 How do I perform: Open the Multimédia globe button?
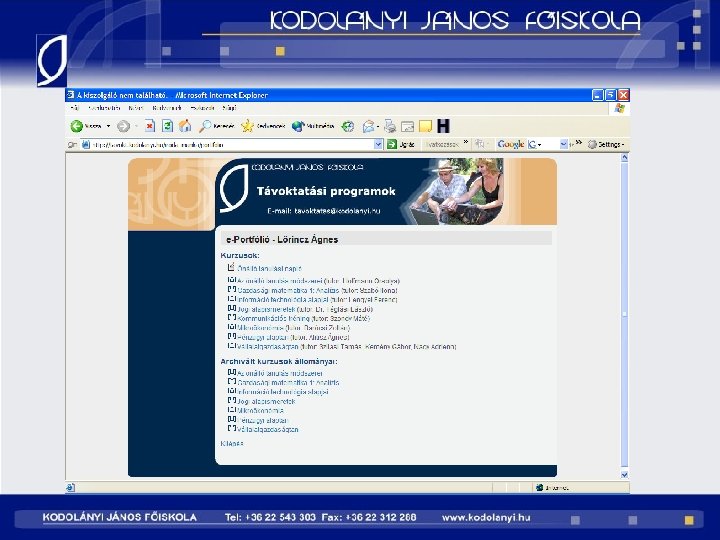point(313,126)
